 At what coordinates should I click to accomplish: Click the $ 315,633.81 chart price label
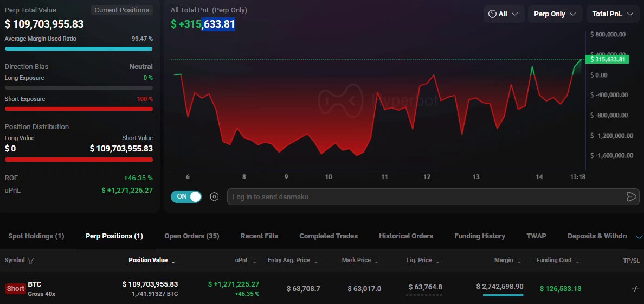pos(607,60)
